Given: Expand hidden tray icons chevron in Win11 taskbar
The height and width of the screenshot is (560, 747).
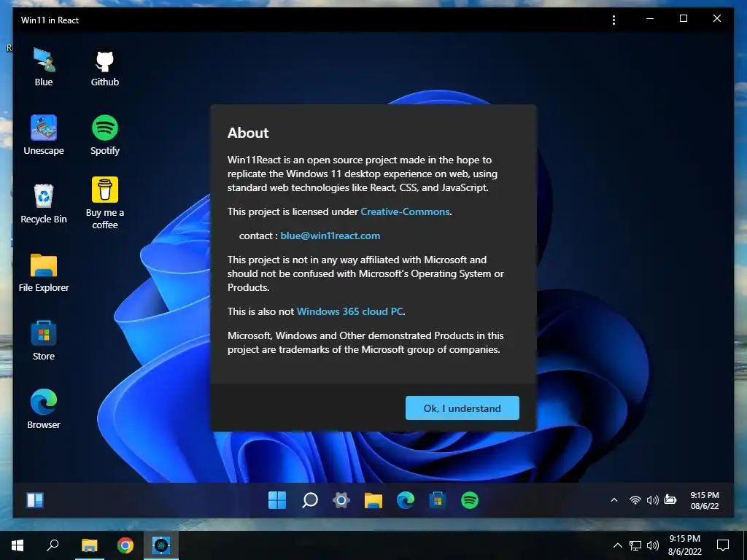Looking at the screenshot, I should point(614,500).
